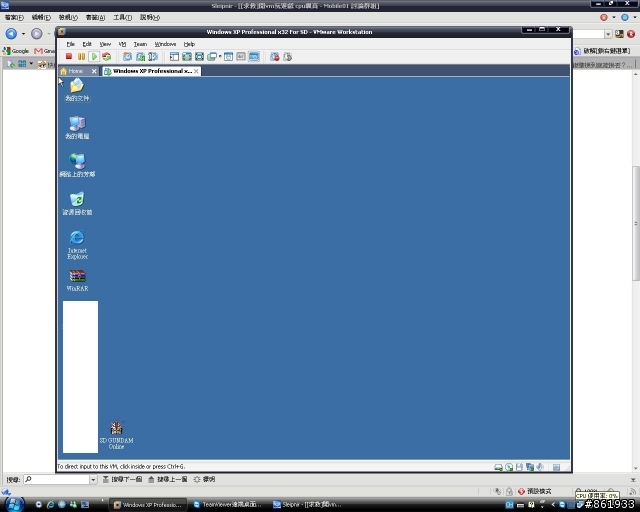
Task: Select the console view toolbar icon
Action: [254, 57]
